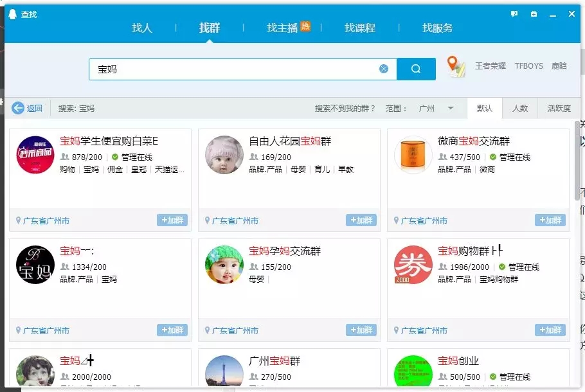This screenshot has height=392, width=585.
Task: Click the feedback icon in title bar
Action: 514,14
